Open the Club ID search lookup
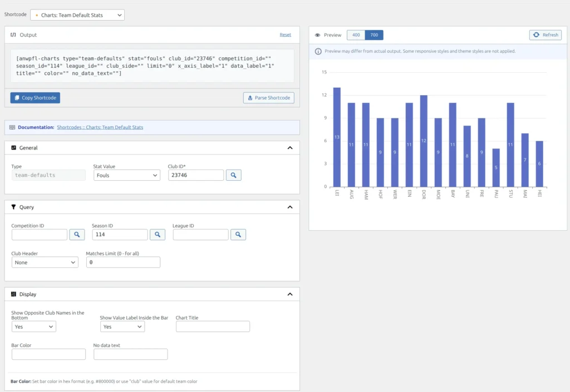Screen dimensions: 570x392 pyautogui.click(x=233, y=175)
